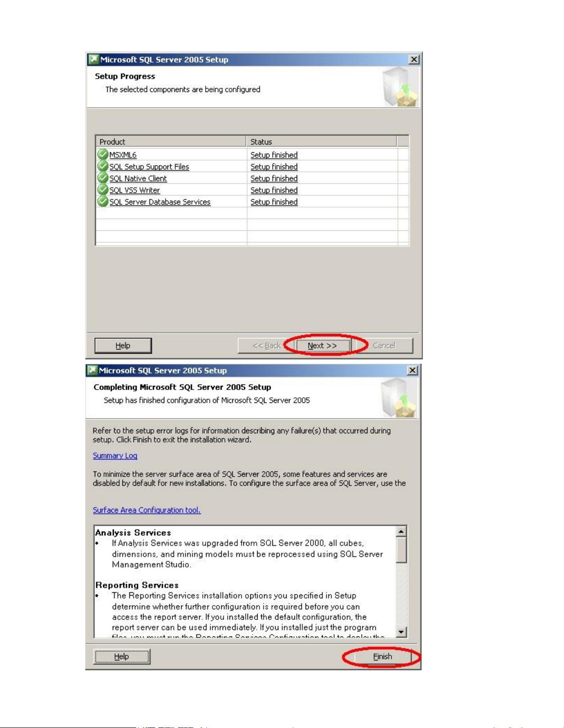The height and width of the screenshot is (728, 564).
Task: Click the green check icon beside SQL Server Database Services
Action: (103, 201)
